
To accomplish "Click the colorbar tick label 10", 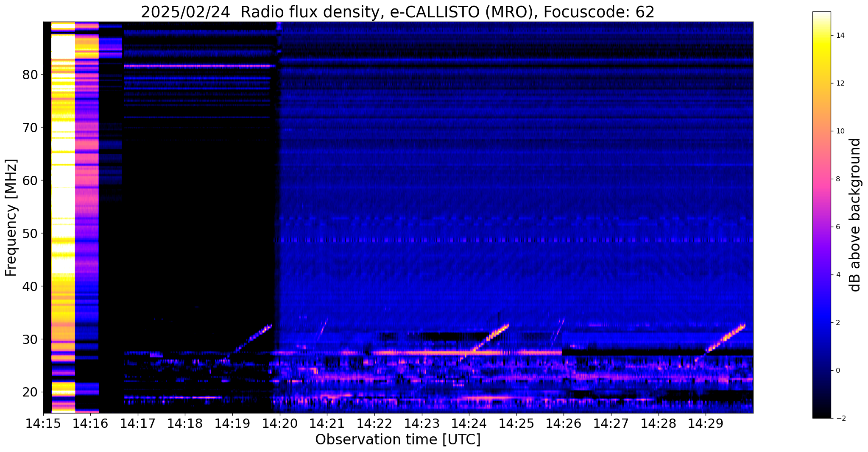I will pyautogui.click(x=840, y=131).
